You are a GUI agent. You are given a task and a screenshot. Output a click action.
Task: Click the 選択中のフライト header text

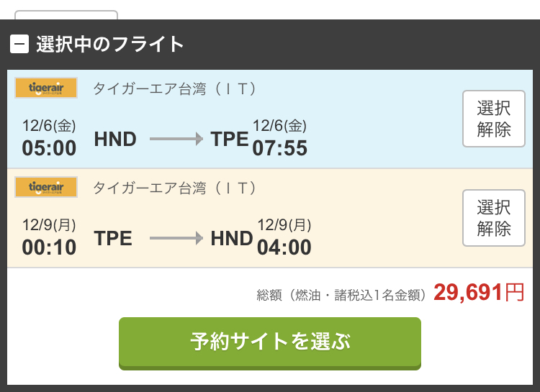click(x=110, y=44)
